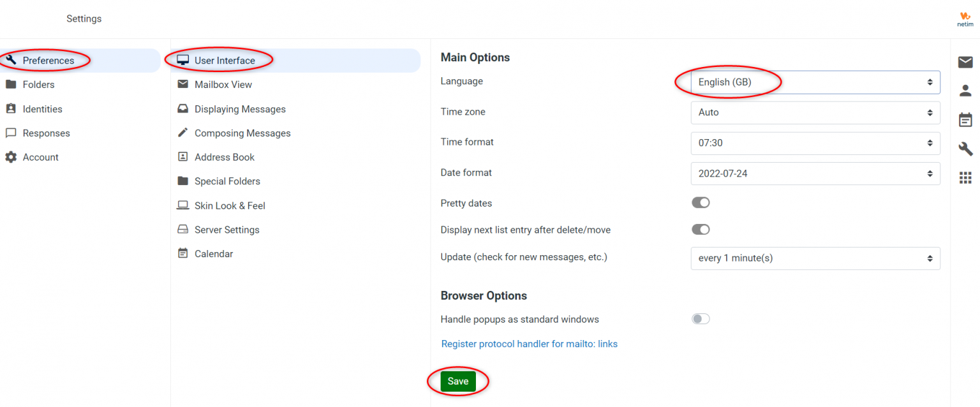Open Contacts via the person icon
Image resolution: width=980 pixels, height=407 pixels.
[x=965, y=91]
